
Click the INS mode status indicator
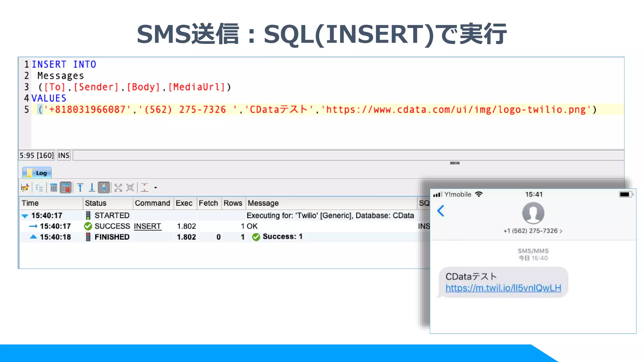64,155
